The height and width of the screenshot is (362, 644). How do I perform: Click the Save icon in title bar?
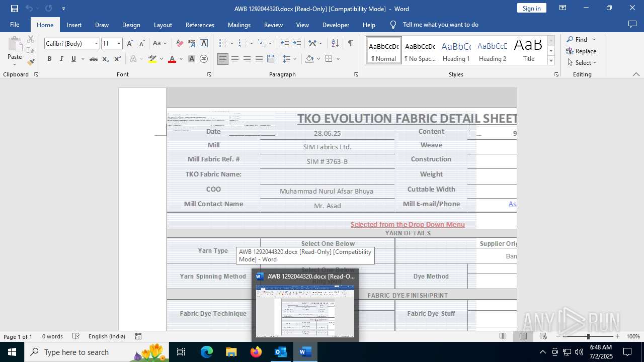15,9
